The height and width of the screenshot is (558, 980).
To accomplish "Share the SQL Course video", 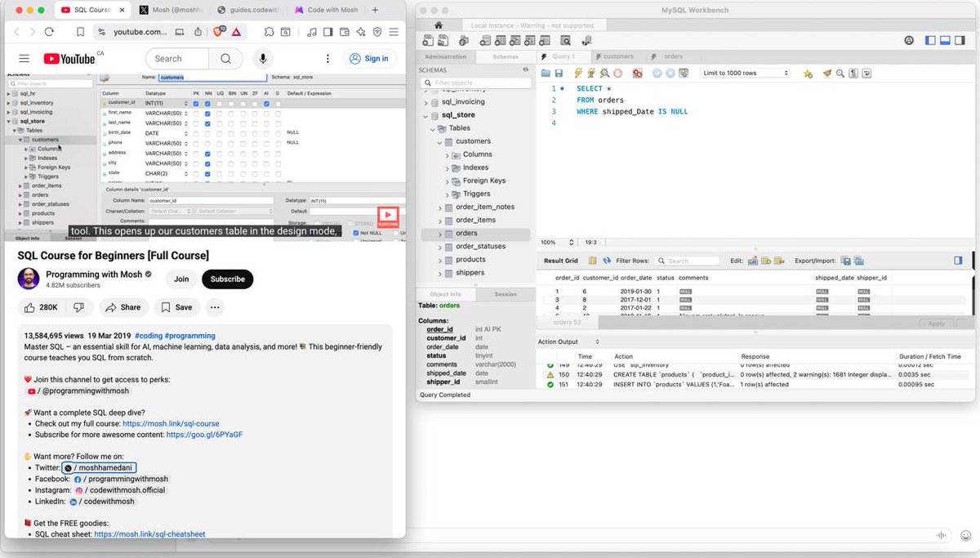I will coord(123,307).
